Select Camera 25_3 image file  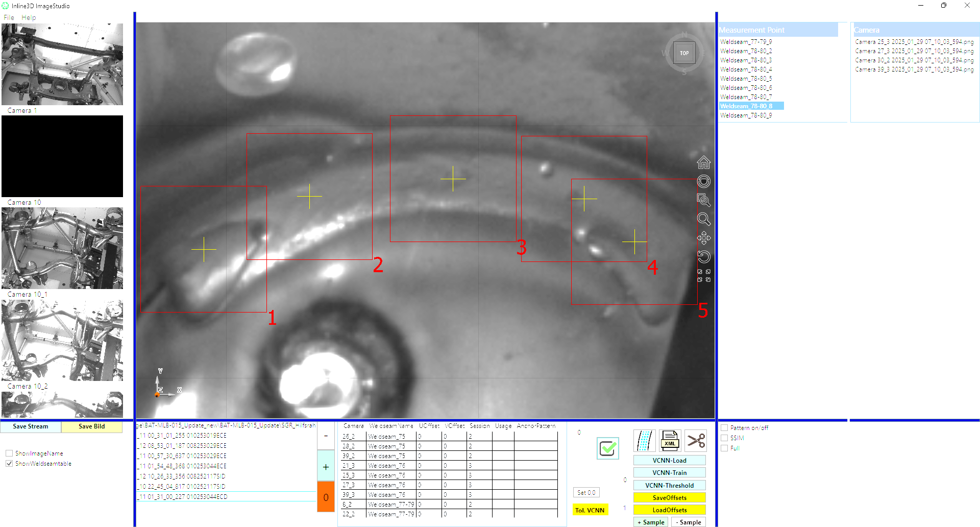coord(914,42)
